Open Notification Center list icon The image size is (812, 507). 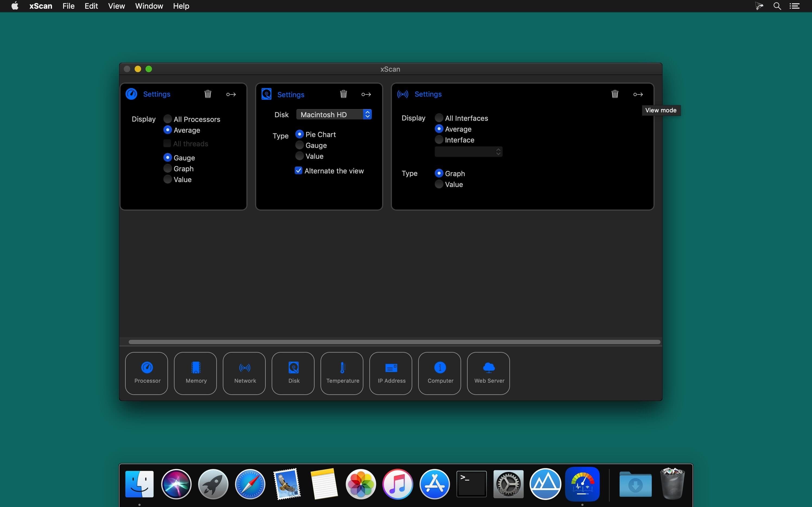pos(795,6)
